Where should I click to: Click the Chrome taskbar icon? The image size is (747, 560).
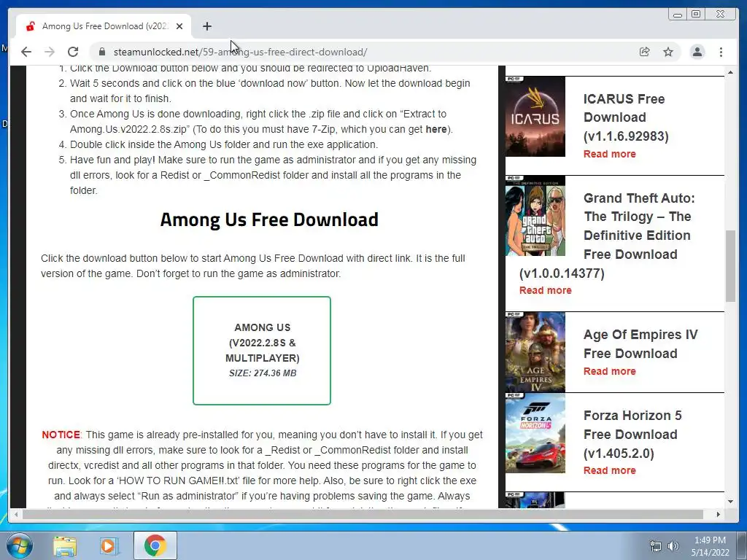(155, 545)
